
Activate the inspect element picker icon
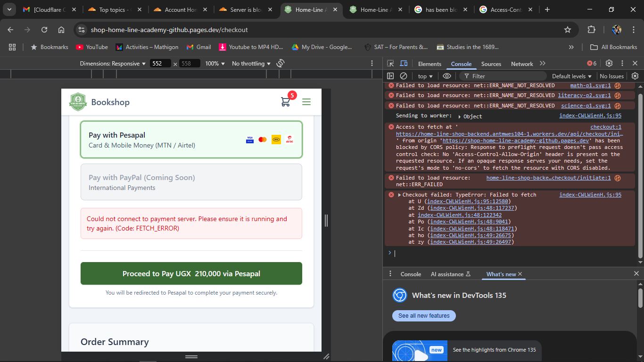tap(390, 64)
